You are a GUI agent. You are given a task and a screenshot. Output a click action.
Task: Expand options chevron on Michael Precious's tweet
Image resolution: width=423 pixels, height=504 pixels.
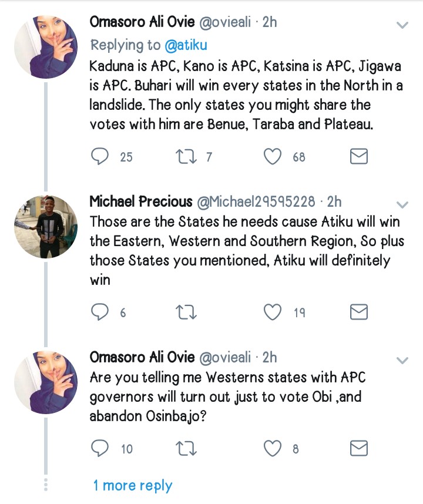402,204
